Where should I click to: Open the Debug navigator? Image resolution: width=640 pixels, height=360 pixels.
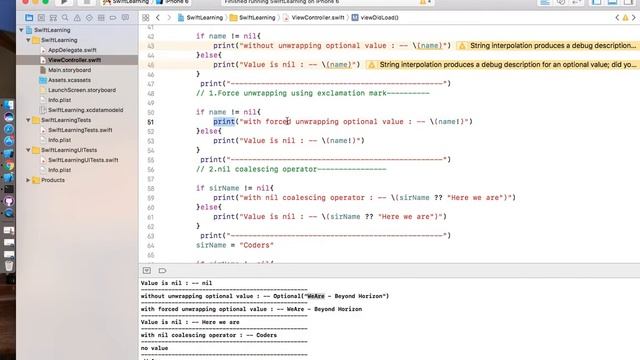tap(101, 18)
